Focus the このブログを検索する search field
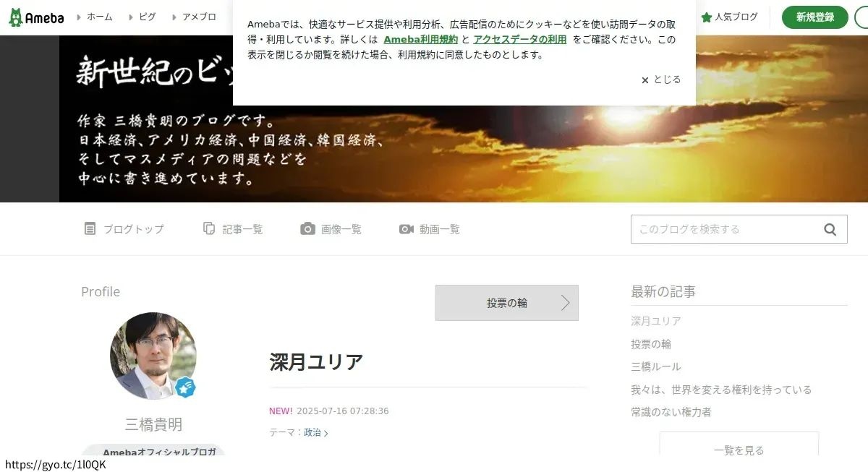The width and height of the screenshot is (868, 472). [726, 229]
